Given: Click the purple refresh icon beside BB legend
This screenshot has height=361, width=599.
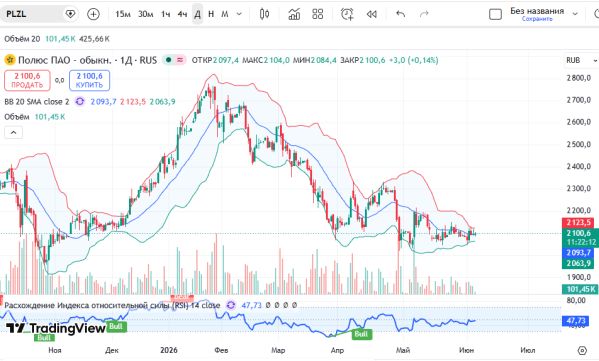Looking at the screenshot, I should [x=80, y=102].
